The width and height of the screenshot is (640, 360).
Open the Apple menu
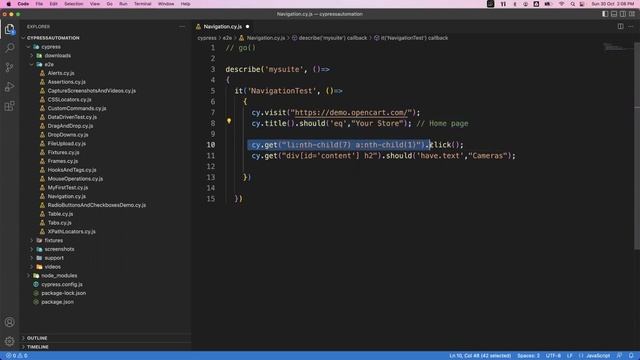[9, 4]
